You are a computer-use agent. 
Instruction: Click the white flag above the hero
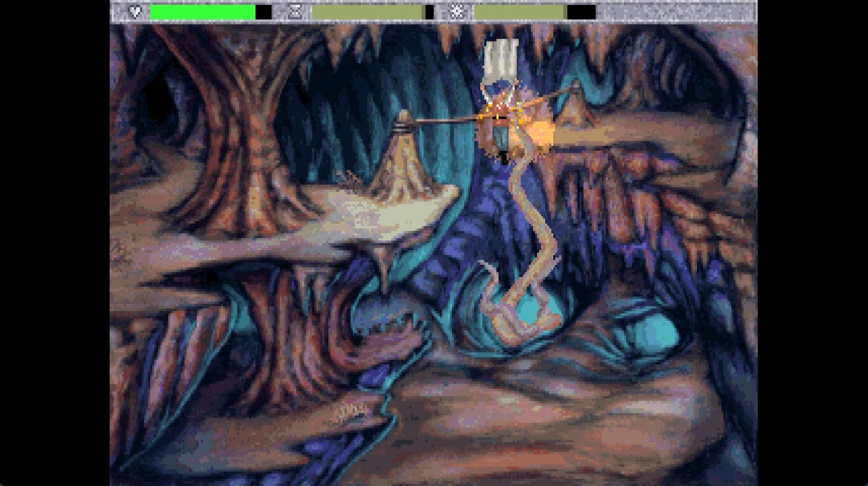point(502,62)
